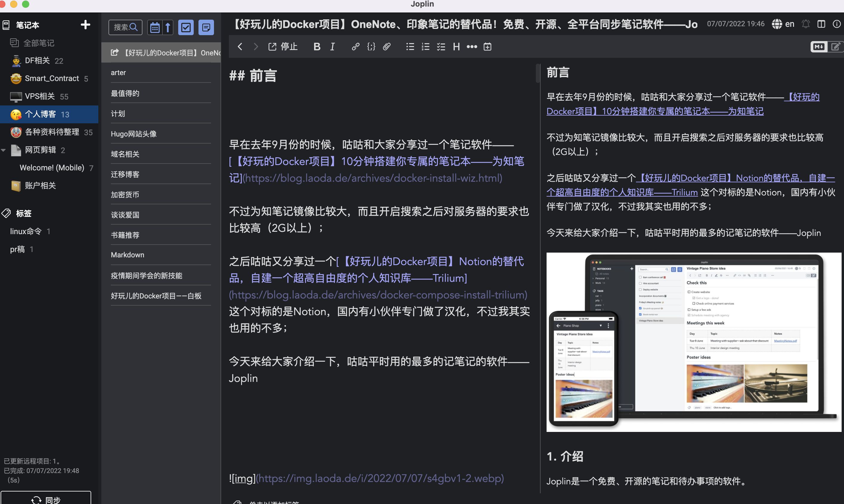844x504 pixels.
Task: Select the 个人博客 notebook
Action: click(x=40, y=114)
